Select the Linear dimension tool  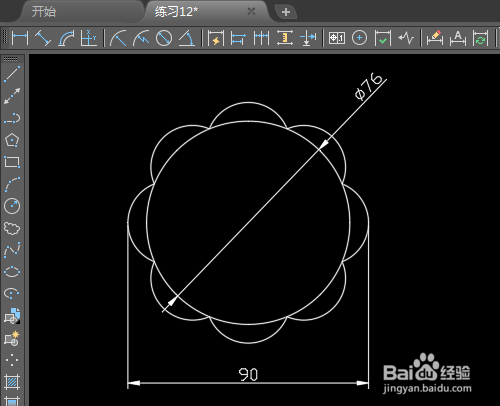tap(20, 38)
